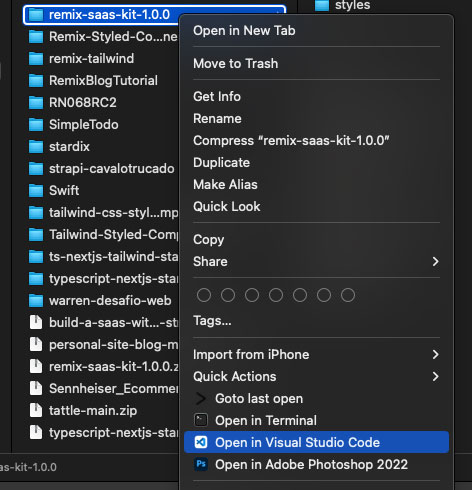Open Import from iPhone submenu
Image resolution: width=472 pixels, height=490 pixels.
[x=316, y=355]
